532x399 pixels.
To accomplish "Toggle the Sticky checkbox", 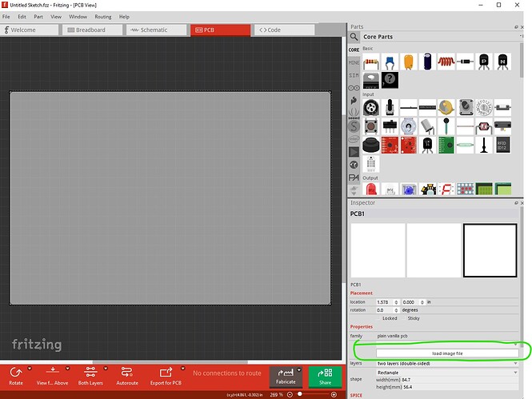I will click(x=404, y=318).
